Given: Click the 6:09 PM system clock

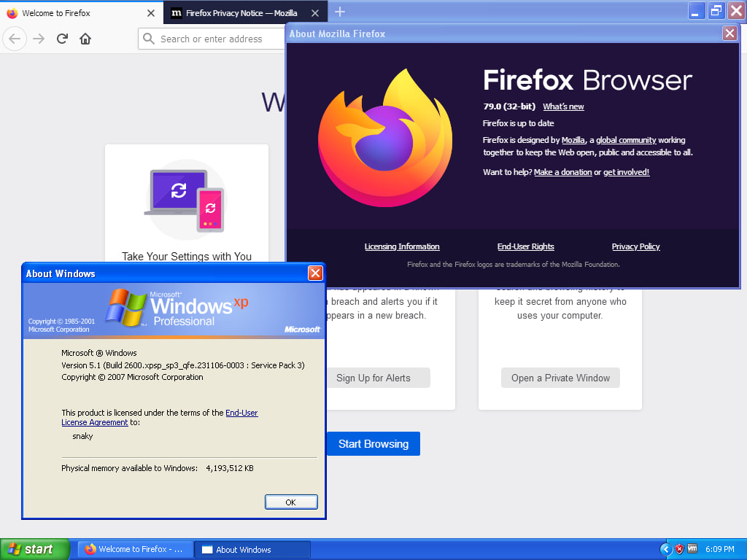Looking at the screenshot, I should click(719, 549).
